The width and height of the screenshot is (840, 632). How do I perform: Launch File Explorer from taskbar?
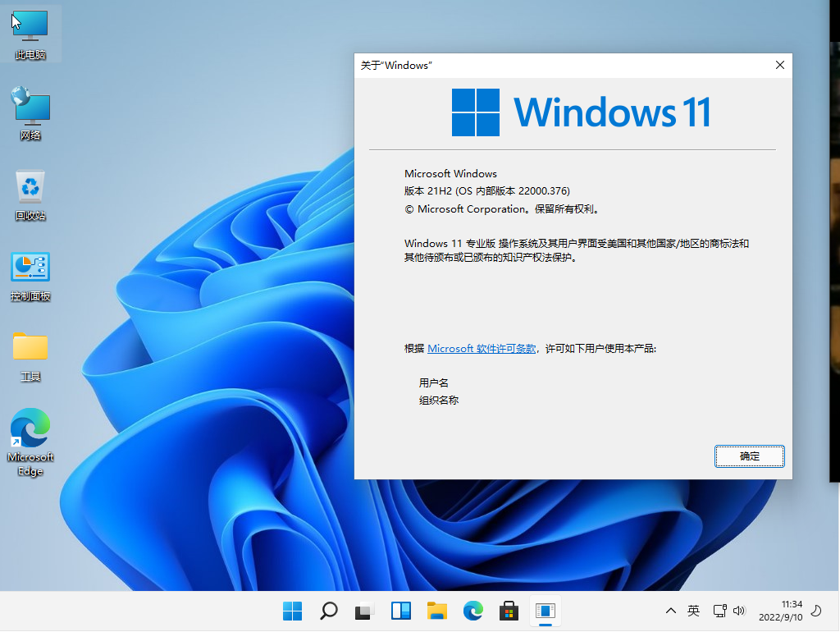(436, 611)
